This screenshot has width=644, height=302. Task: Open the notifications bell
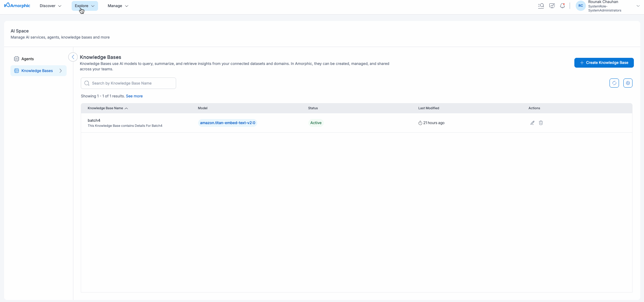click(563, 6)
